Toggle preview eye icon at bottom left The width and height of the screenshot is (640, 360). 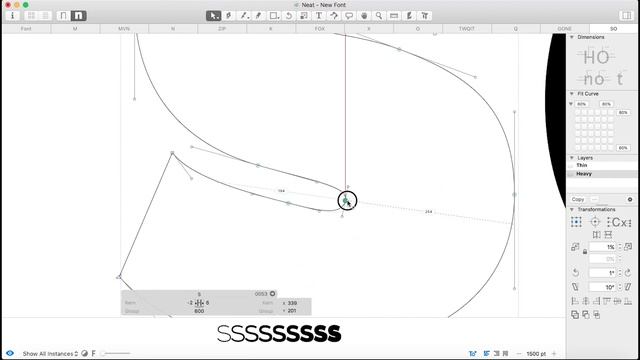coord(10,353)
